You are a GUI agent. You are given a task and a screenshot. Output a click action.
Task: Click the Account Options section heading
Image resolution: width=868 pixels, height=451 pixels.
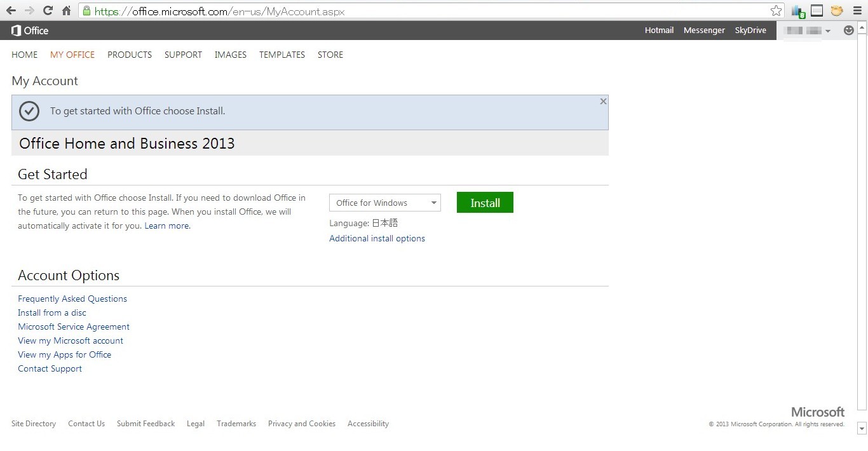click(x=69, y=275)
